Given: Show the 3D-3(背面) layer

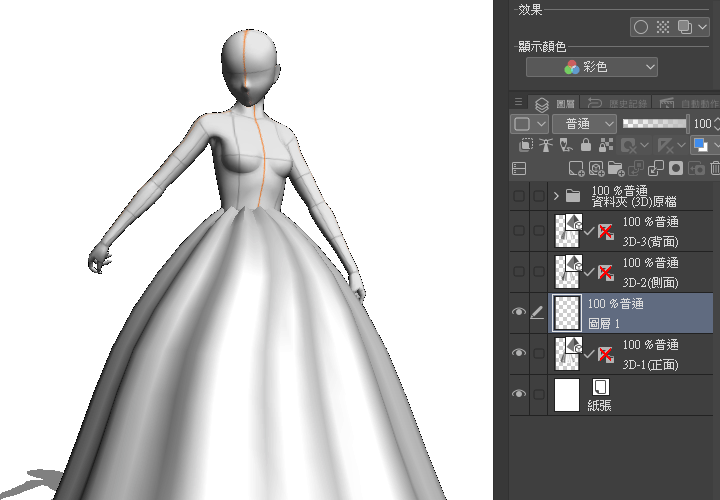Looking at the screenshot, I should pos(518,230).
